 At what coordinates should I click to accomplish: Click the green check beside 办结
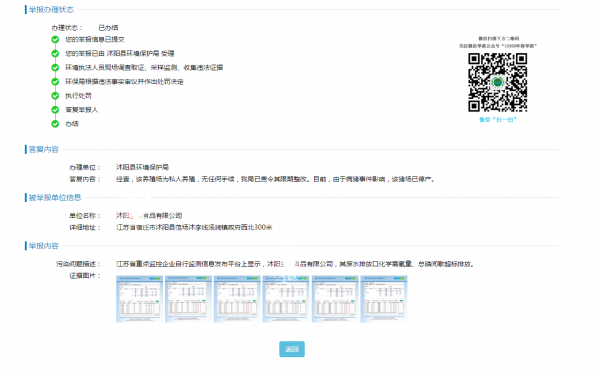55,124
